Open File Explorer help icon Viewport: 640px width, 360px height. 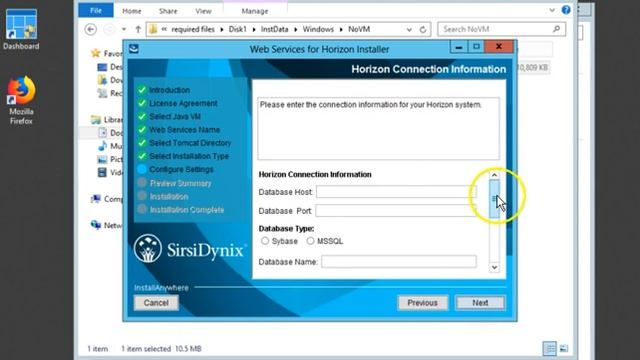point(566,10)
